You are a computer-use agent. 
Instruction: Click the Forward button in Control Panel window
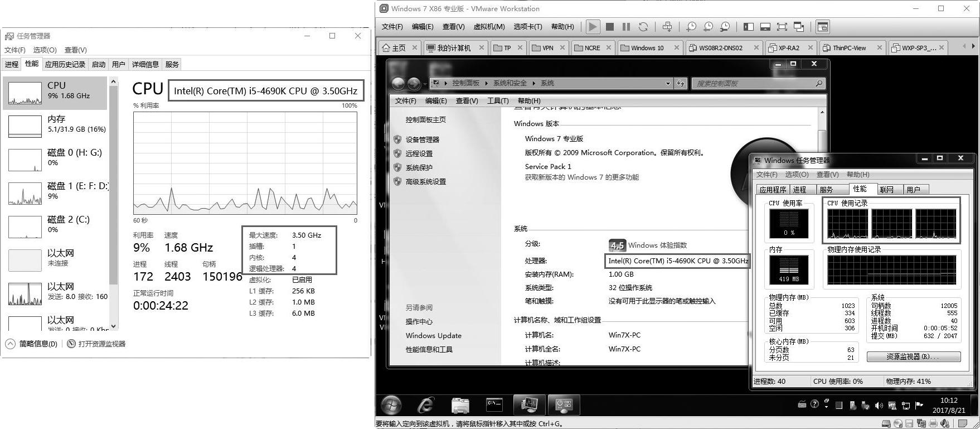click(x=414, y=84)
